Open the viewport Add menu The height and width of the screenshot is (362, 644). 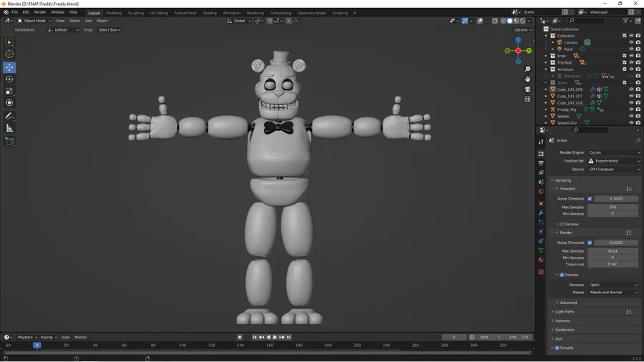pos(88,21)
